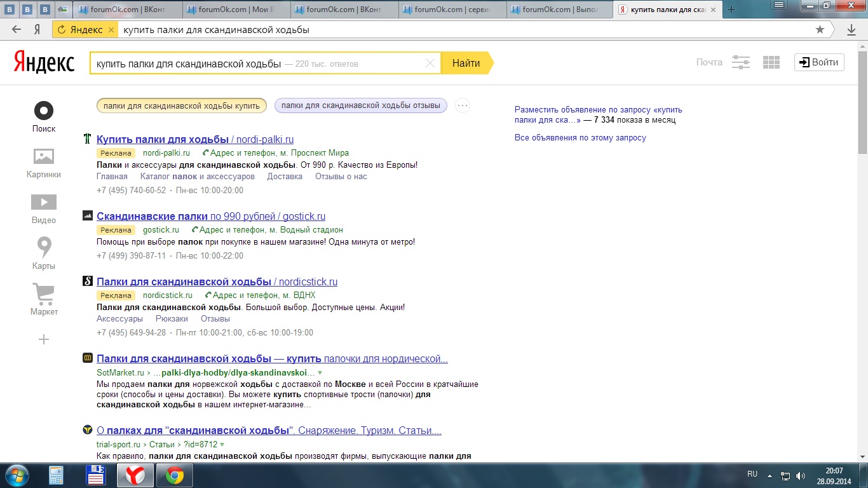Switch to forumOk.com | Мои В tab
This screenshot has height=488, width=868.
tap(238, 10)
